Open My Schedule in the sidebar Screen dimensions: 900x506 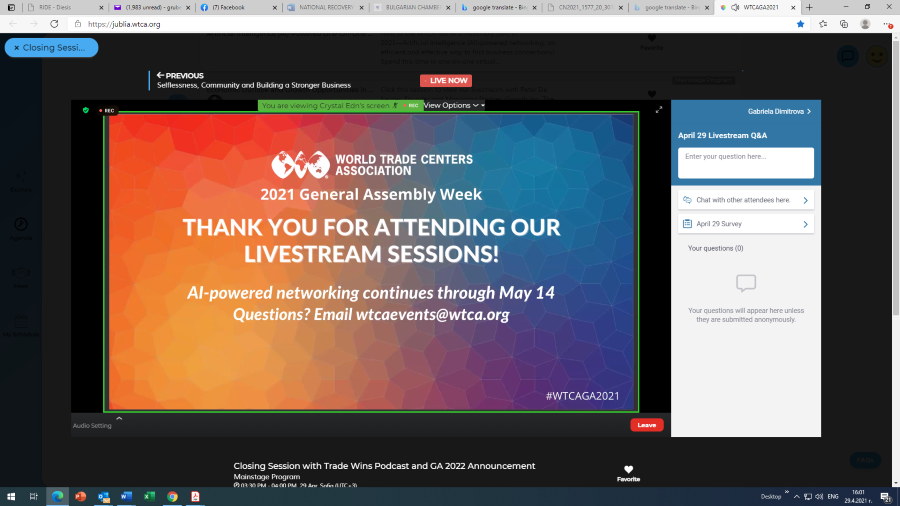(21, 326)
